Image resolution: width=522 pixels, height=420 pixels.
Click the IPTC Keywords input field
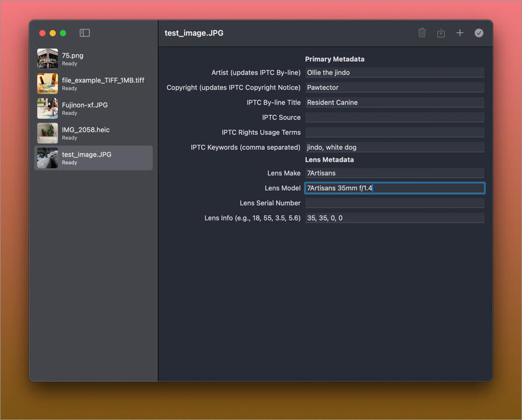(x=394, y=148)
